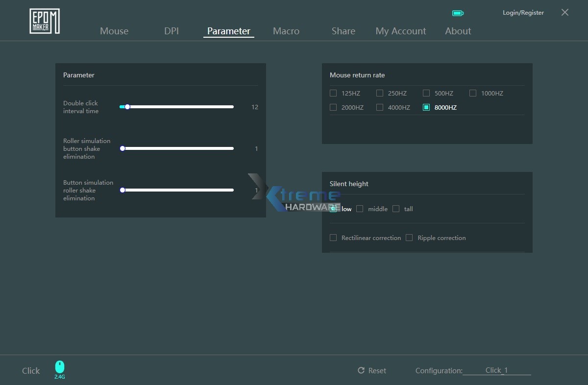
Task: Enable the 4000HZ return rate
Action: coord(379,107)
